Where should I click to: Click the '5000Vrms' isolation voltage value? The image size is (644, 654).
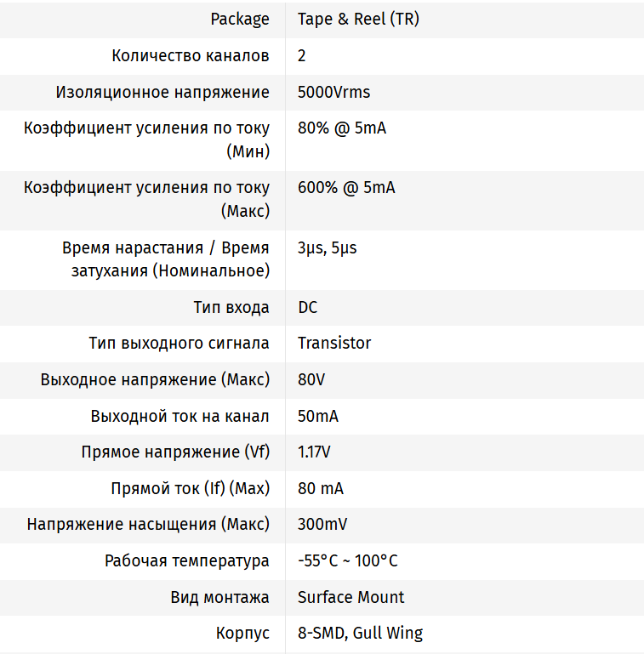333,92
